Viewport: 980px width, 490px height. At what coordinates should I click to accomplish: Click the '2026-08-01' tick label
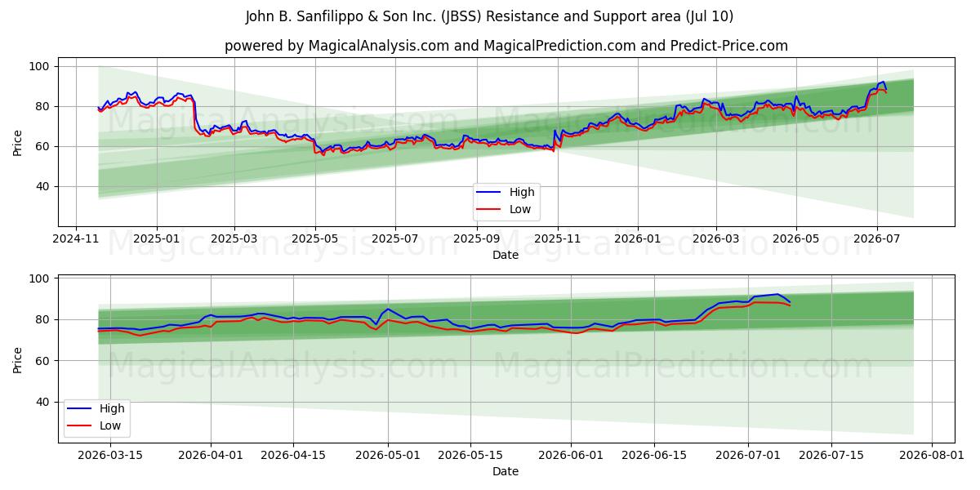pos(932,454)
